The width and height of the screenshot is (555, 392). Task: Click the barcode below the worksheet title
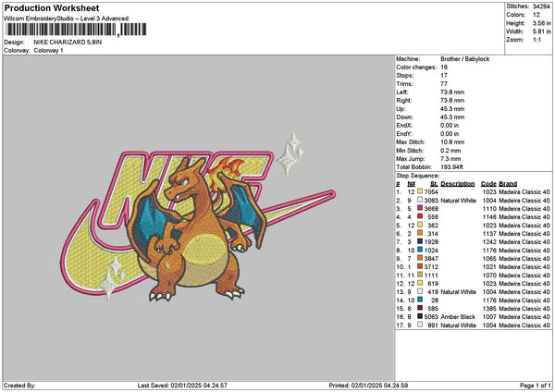coord(75,30)
